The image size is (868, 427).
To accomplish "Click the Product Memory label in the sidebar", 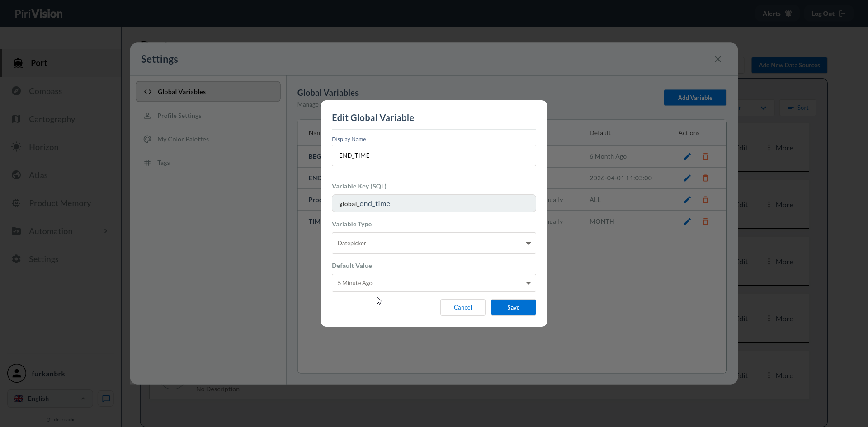I will coord(60,203).
